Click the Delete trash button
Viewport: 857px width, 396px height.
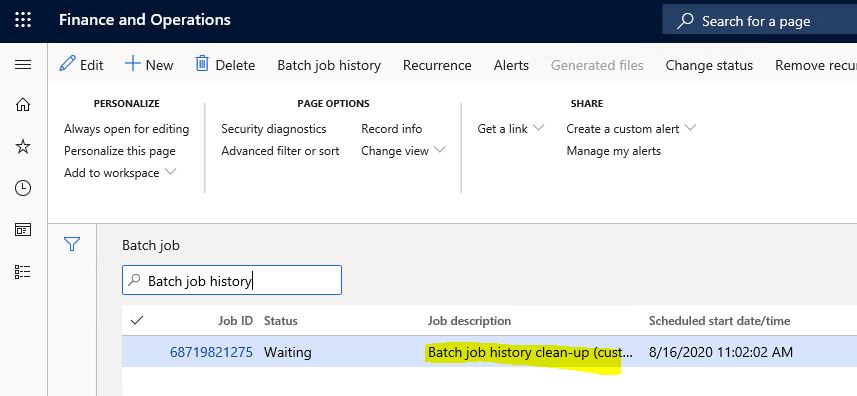point(225,65)
